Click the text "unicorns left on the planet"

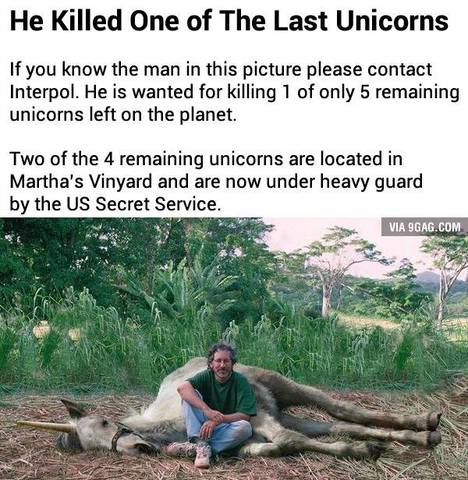pyautogui.click(x=123, y=115)
